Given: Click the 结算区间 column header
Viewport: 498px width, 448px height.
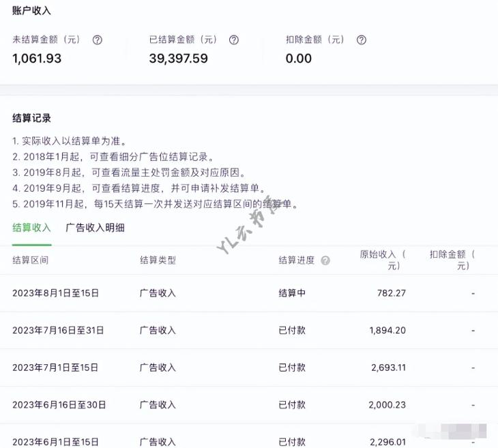Looking at the screenshot, I should [x=30, y=260].
